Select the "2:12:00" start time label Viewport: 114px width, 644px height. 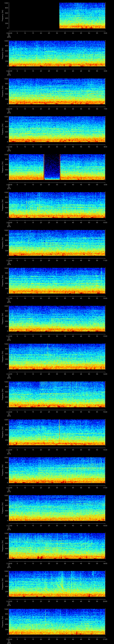point(9,336)
